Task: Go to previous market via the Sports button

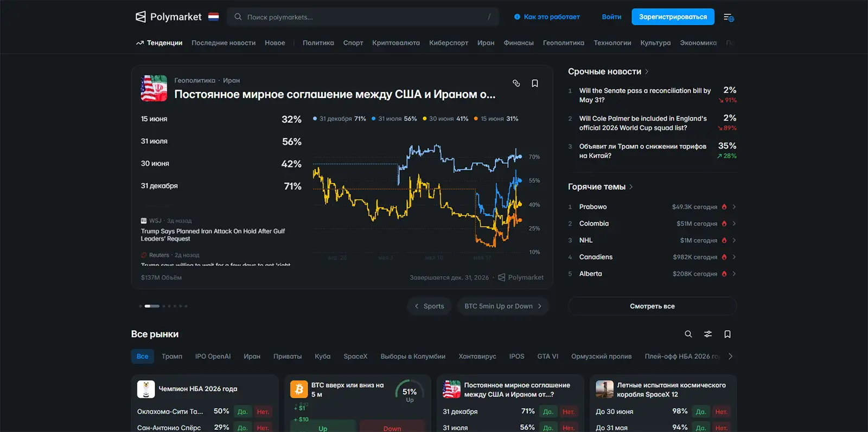Action: coord(429,306)
